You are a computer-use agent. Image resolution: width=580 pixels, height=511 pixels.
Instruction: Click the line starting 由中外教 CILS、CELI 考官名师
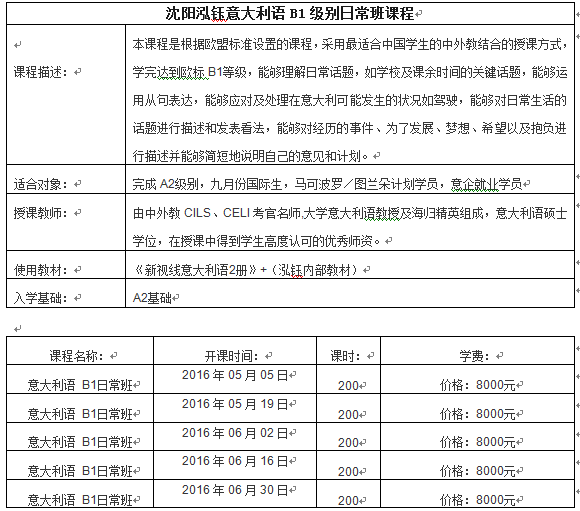coord(350,213)
